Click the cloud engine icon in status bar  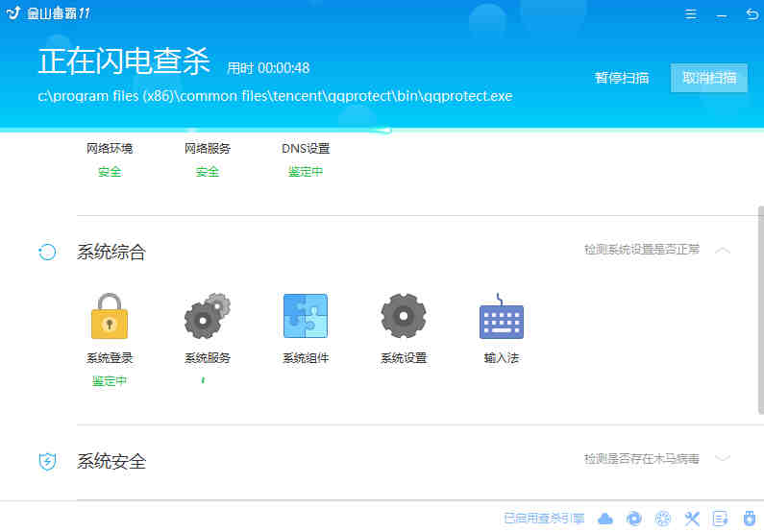click(x=605, y=519)
